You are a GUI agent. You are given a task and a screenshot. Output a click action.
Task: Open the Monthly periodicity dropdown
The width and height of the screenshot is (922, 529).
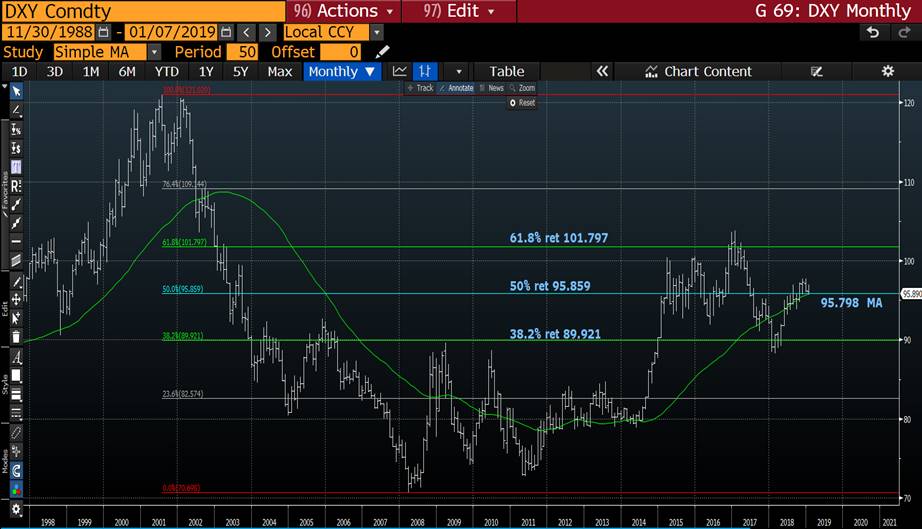click(343, 71)
